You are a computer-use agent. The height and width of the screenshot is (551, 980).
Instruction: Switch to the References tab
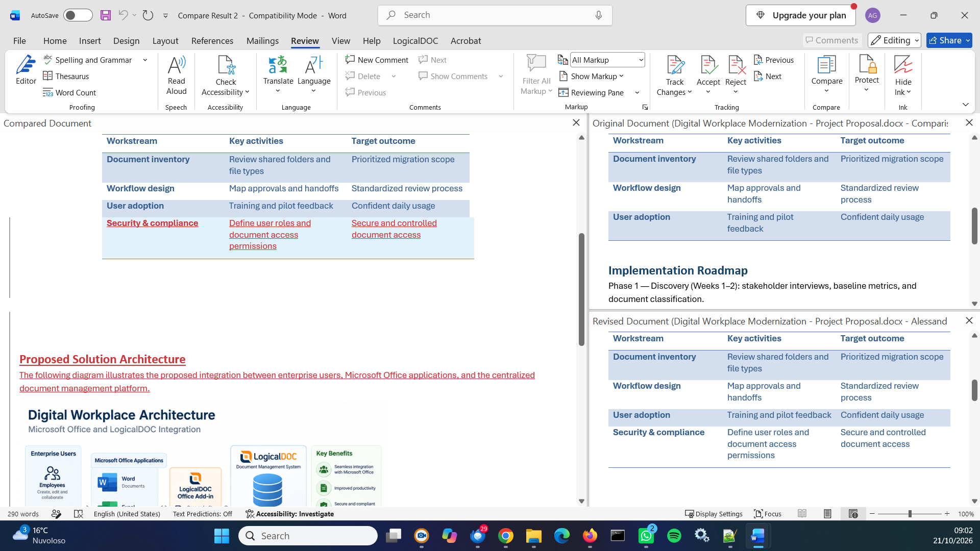pyautogui.click(x=212, y=41)
